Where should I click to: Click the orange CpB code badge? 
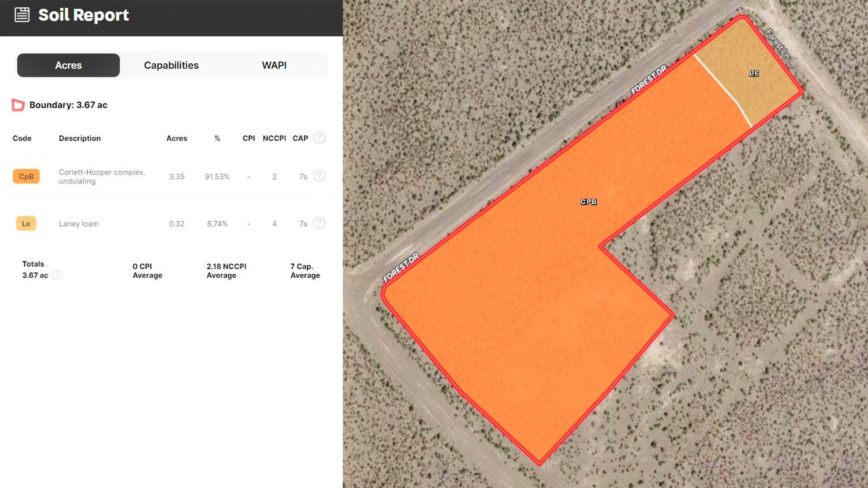tap(26, 176)
